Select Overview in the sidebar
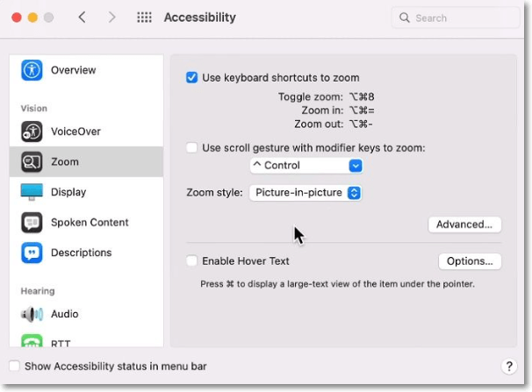Screen dimensions: 532x392 pyautogui.click(x=86, y=70)
